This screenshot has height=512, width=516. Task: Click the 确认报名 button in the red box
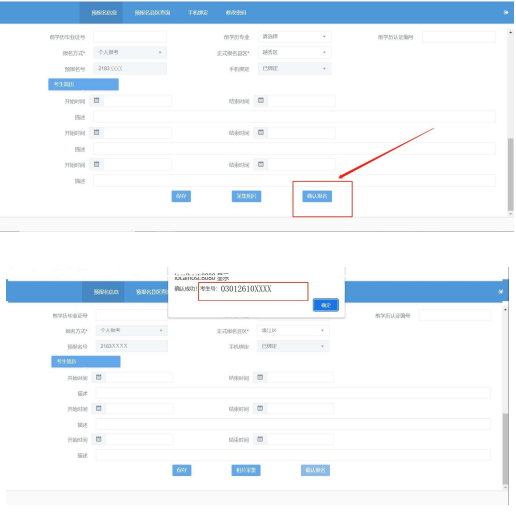317,196
